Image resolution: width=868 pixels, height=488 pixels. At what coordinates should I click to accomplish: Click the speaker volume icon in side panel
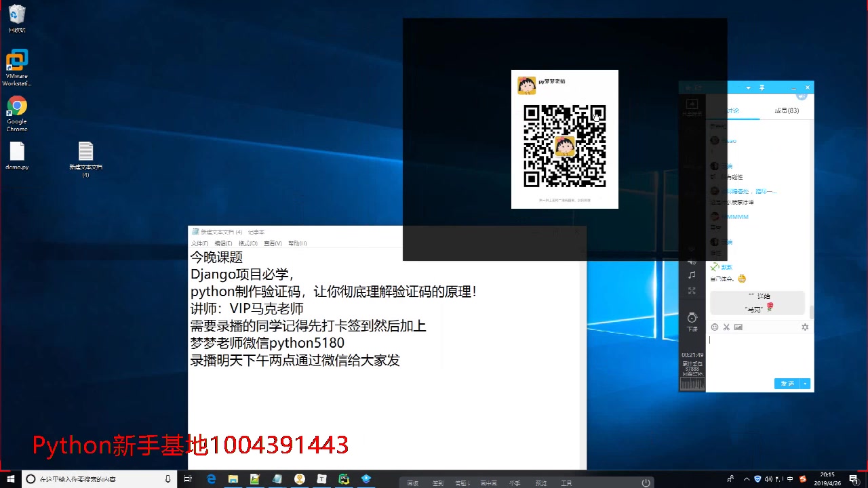coord(692,262)
